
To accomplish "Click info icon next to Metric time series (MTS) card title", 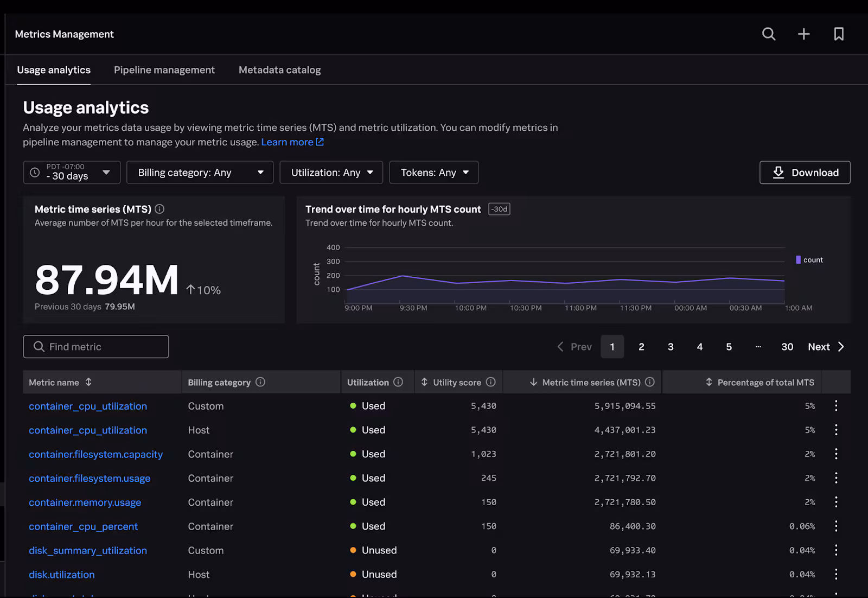I will click(159, 209).
